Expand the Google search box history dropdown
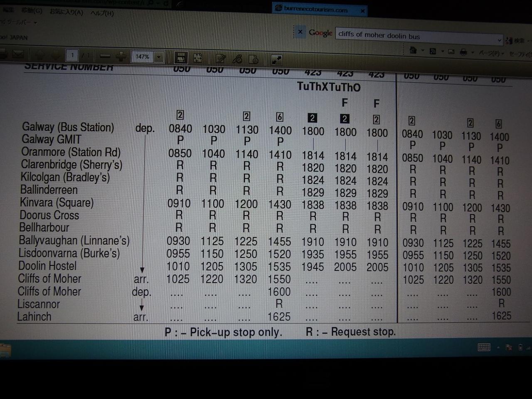 500,40
